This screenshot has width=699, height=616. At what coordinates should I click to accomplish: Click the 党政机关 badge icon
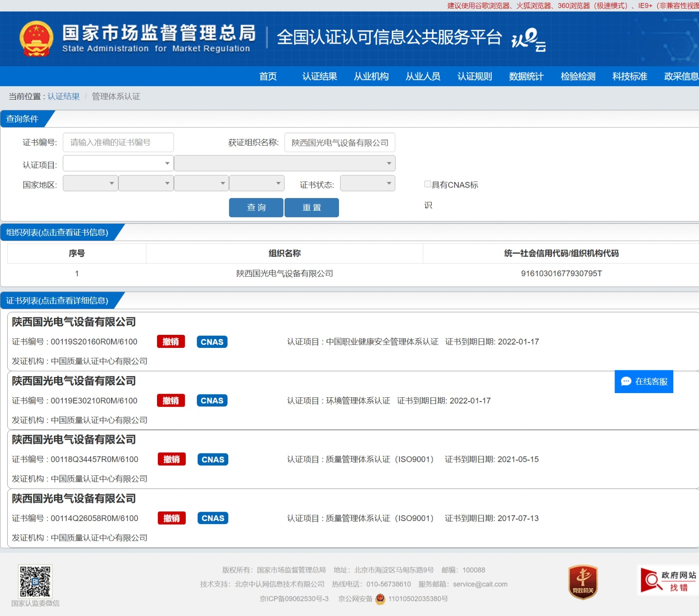(x=583, y=582)
